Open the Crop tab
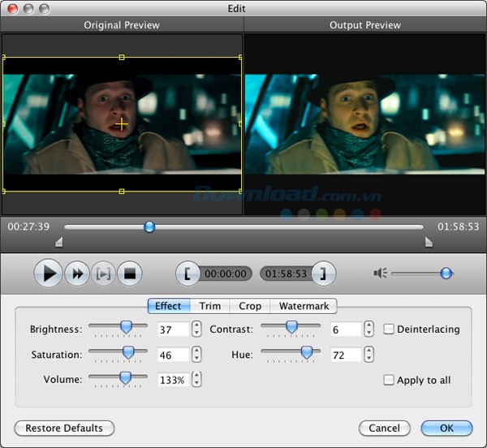The height and width of the screenshot is (448, 487). [250, 306]
